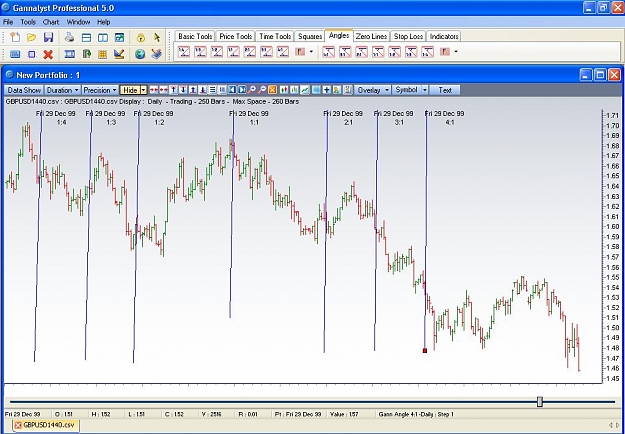Switch to the Squares tab

310,36
